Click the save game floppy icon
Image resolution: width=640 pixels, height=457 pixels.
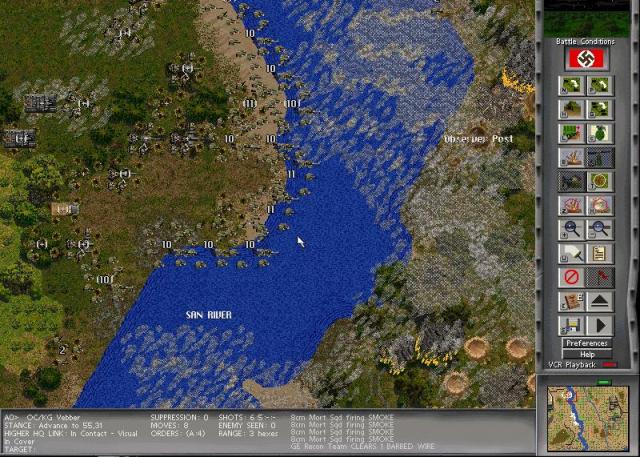tap(573, 325)
